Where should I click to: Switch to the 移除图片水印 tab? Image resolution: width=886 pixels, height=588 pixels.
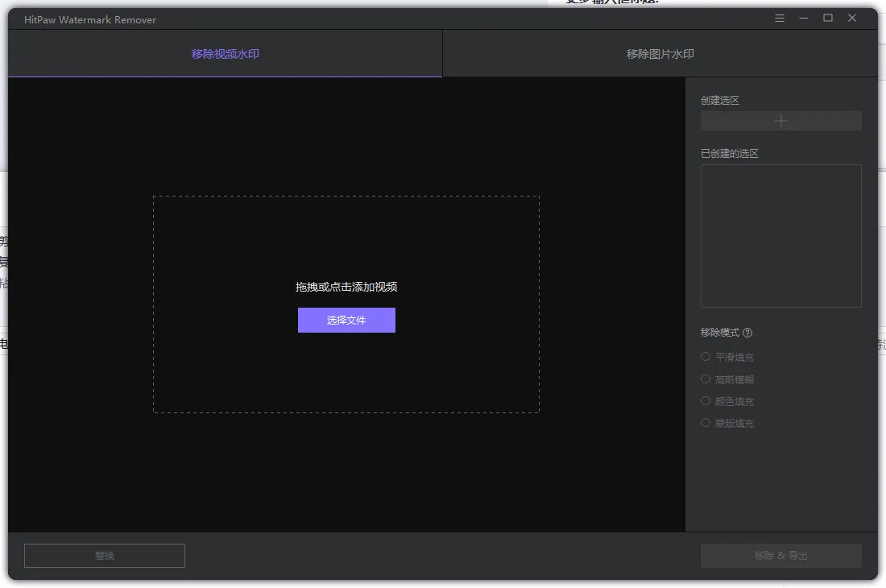660,54
